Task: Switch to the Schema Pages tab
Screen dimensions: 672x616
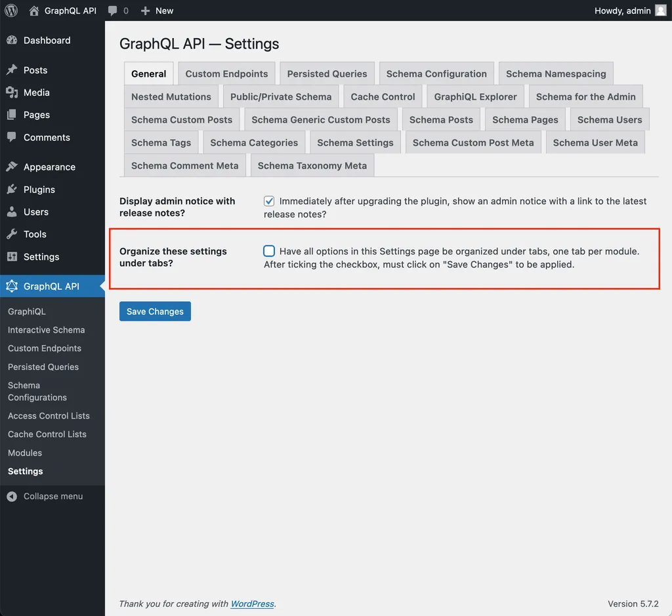Action: [525, 120]
